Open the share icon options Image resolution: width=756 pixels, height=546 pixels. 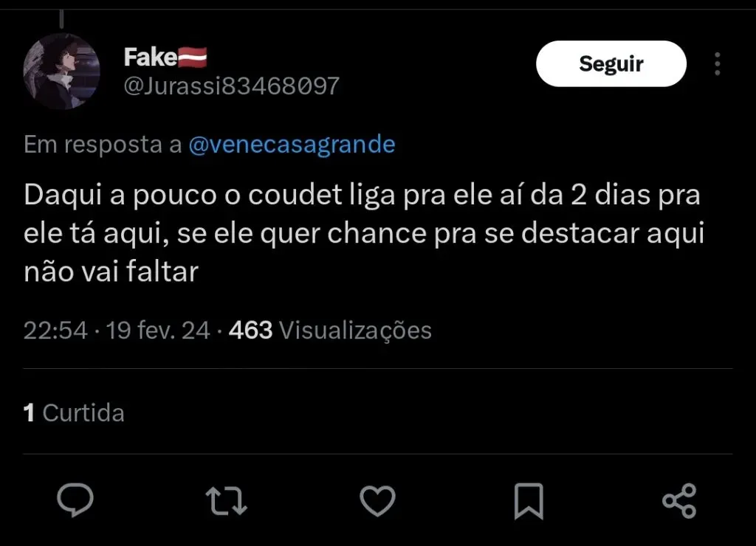pos(679,502)
